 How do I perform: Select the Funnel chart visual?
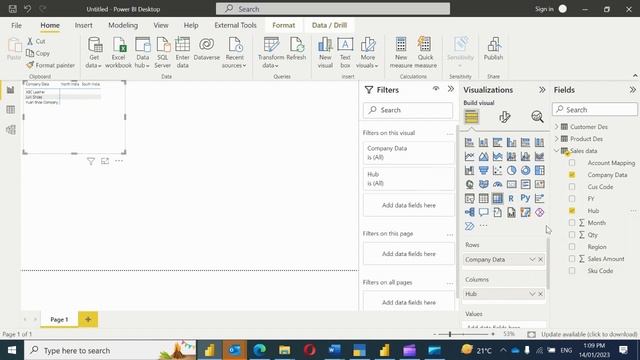483,170
